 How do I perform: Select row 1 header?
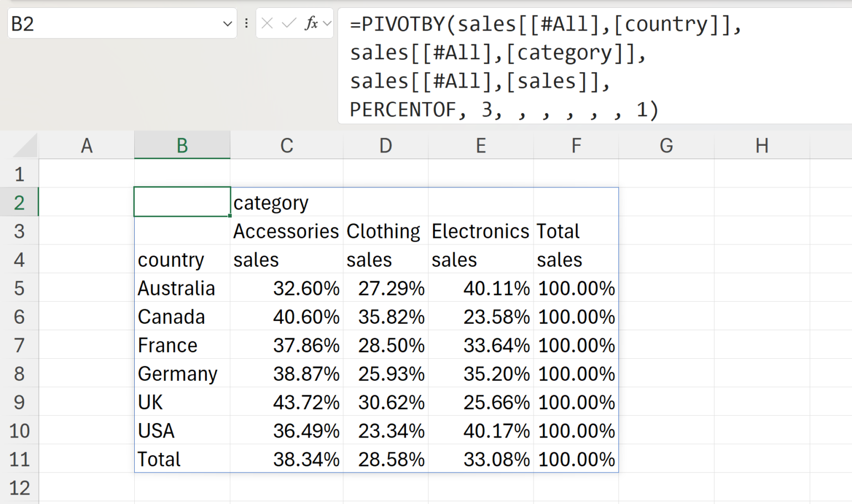pyautogui.click(x=19, y=174)
